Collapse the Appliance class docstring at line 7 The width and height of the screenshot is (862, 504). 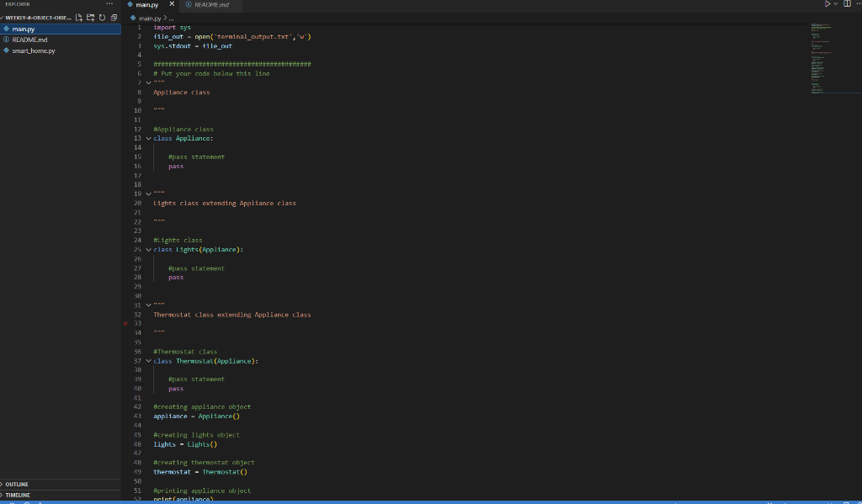click(148, 82)
